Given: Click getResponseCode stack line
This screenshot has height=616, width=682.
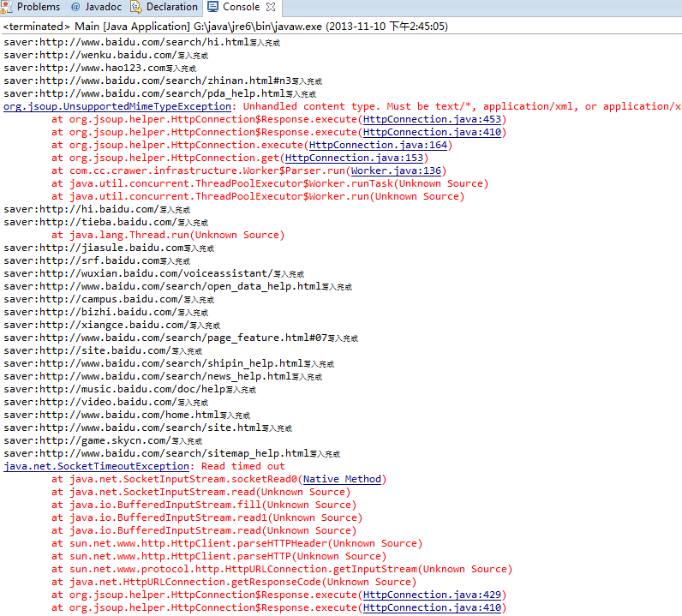Looking at the screenshot, I should (x=234, y=582).
